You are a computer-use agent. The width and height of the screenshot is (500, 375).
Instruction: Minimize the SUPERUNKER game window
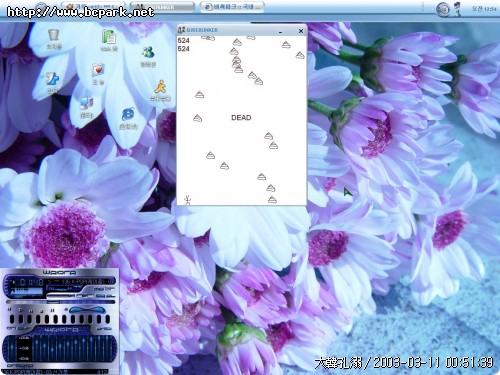[x=280, y=31]
